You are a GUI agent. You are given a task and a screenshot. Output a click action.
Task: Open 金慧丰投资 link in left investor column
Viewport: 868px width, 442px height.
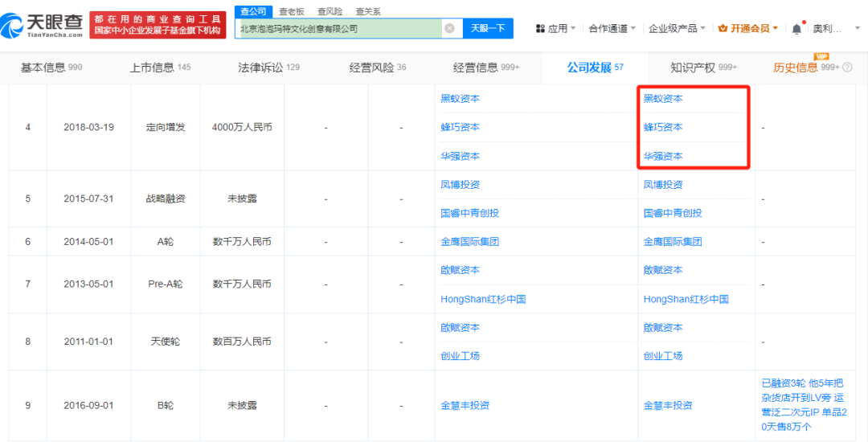pos(465,406)
